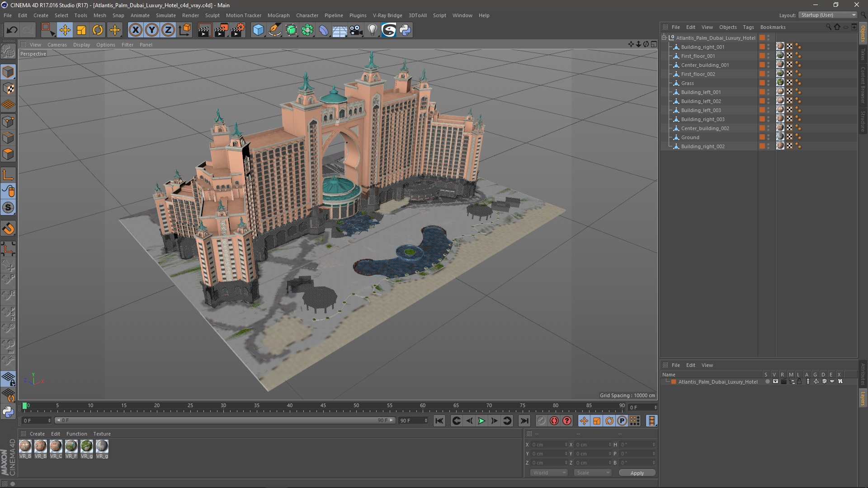
Task: Click the Undo arrow icon
Action: [x=12, y=30]
